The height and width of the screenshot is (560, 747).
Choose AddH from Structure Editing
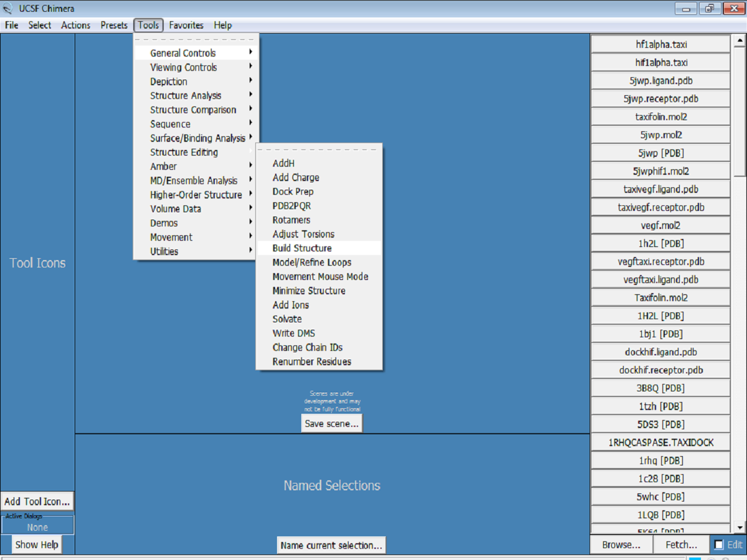coord(319,163)
